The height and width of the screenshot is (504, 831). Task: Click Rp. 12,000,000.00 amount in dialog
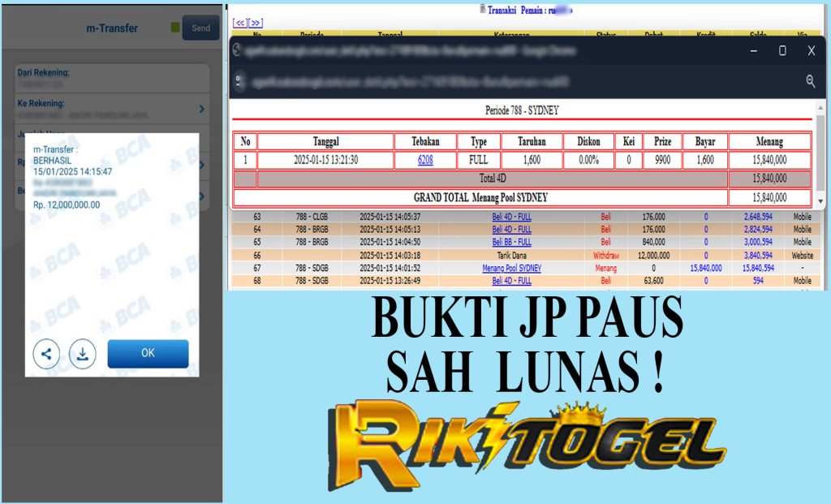tap(67, 205)
